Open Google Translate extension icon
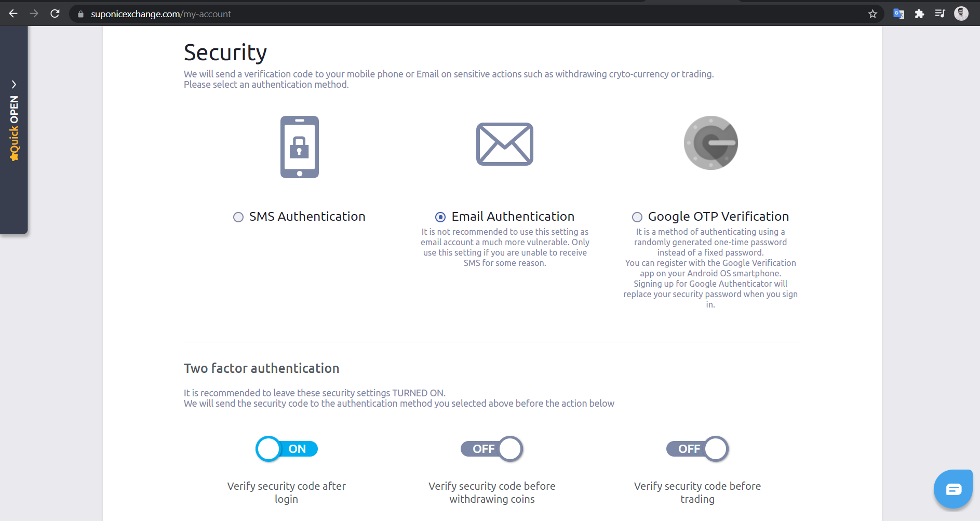 [x=898, y=14]
